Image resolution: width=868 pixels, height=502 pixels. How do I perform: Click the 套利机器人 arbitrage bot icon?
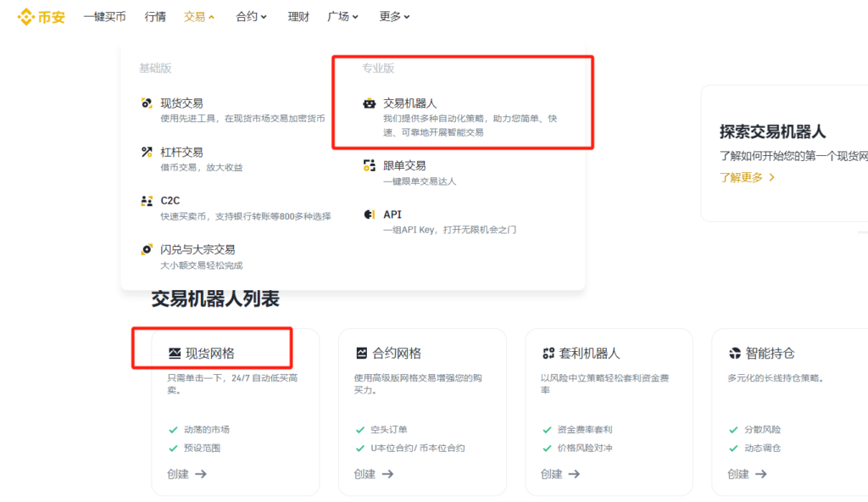coord(548,354)
